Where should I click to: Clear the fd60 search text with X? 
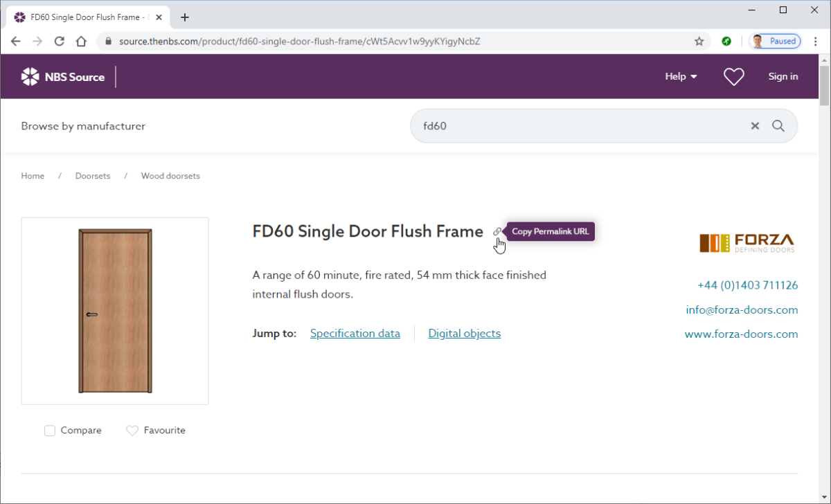[755, 126]
